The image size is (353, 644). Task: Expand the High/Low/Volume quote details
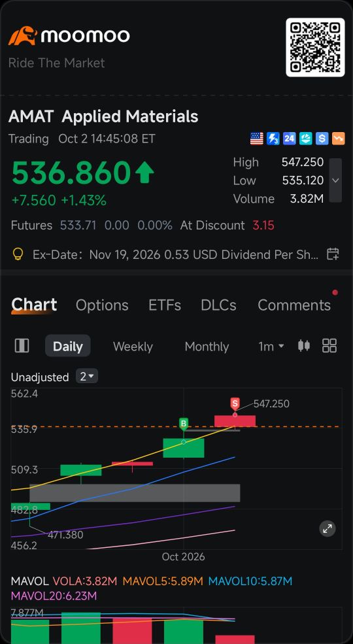(x=335, y=180)
